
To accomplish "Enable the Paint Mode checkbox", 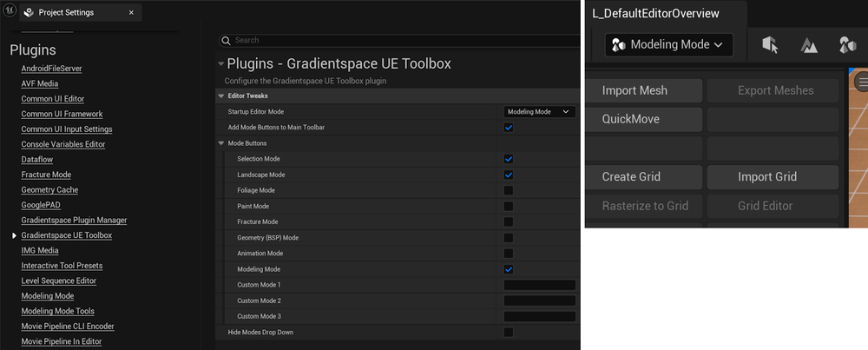I will [x=508, y=206].
